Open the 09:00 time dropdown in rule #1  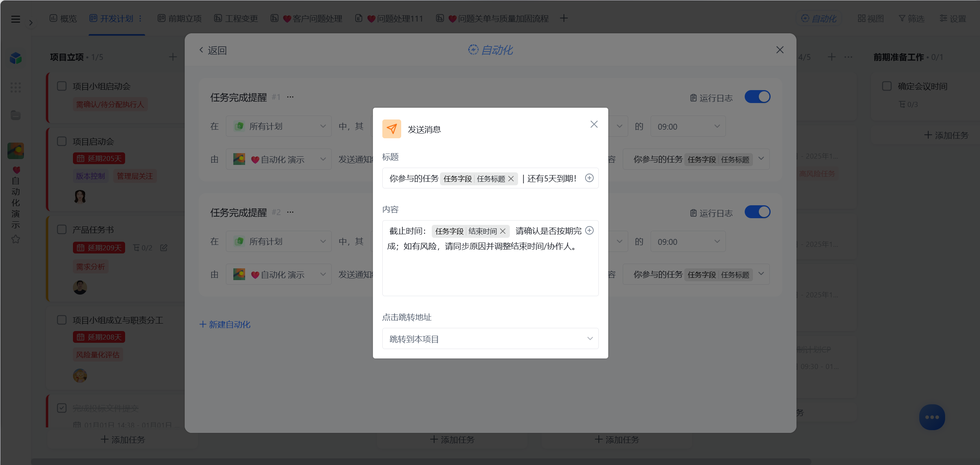(x=688, y=126)
